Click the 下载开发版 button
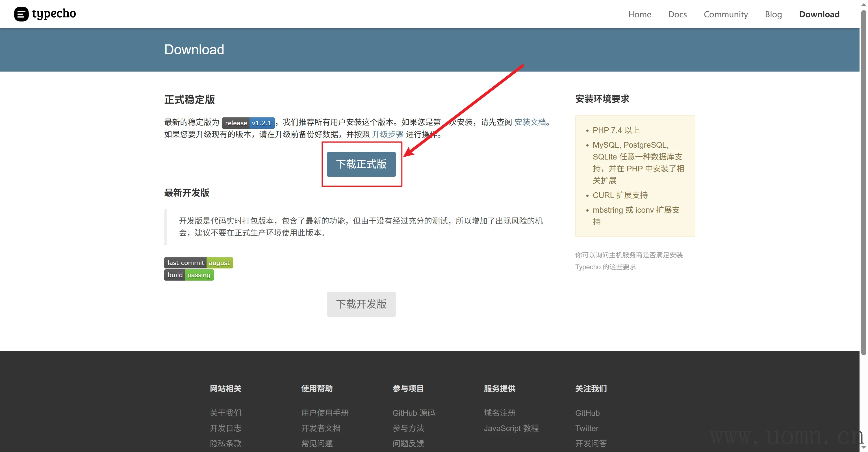Viewport: 868px width, 452px height. [x=361, y=304]
